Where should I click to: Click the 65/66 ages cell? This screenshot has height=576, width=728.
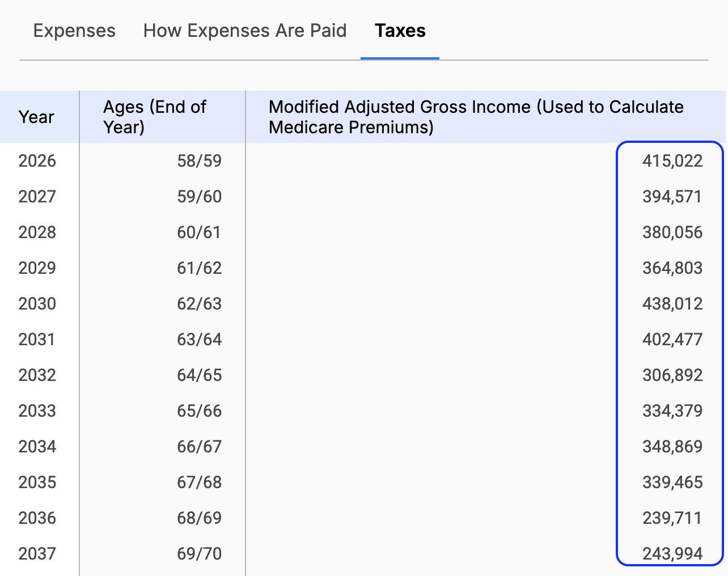pyautogui.click(x=199, y=411)
